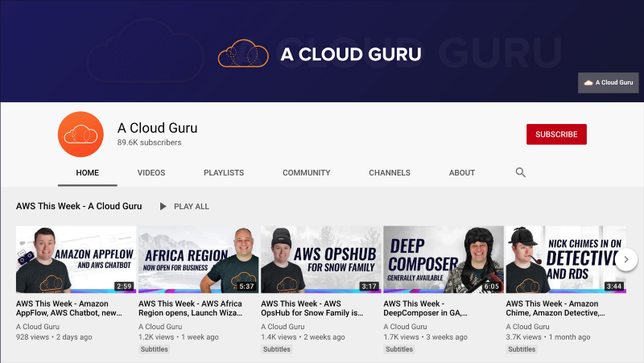Click channel name under the OpsHub video
This screenshot has width=644, height=363.
[283, 327]
